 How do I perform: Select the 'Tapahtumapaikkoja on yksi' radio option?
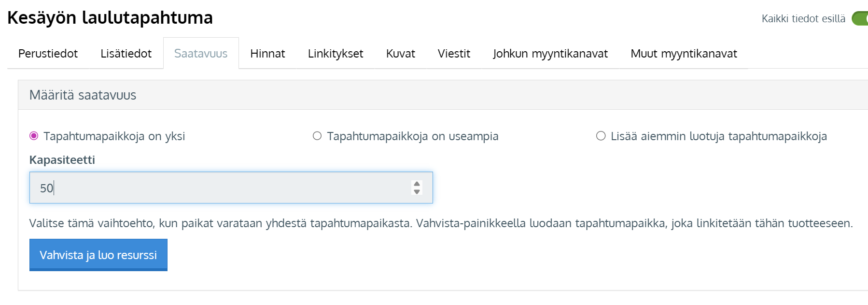click(34, 136)
